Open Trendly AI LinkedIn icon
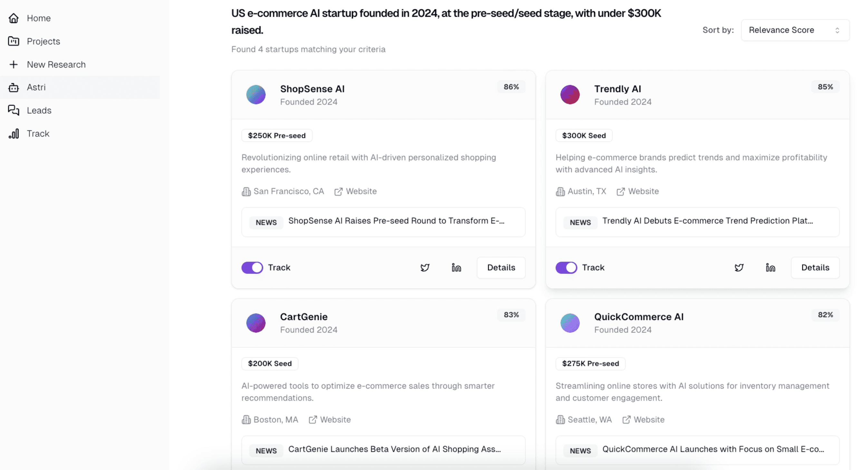Viewport: 868px width, 470px height. (x=770, y=268)
